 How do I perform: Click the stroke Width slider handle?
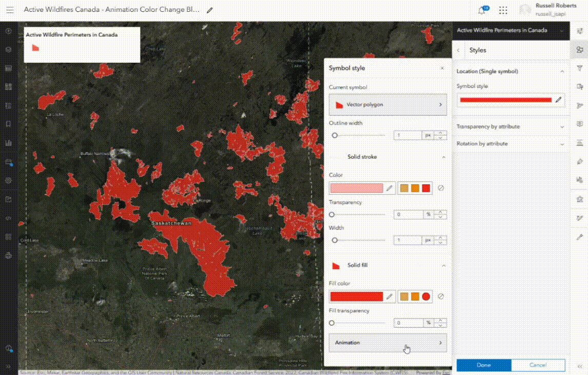pos(335,240)
